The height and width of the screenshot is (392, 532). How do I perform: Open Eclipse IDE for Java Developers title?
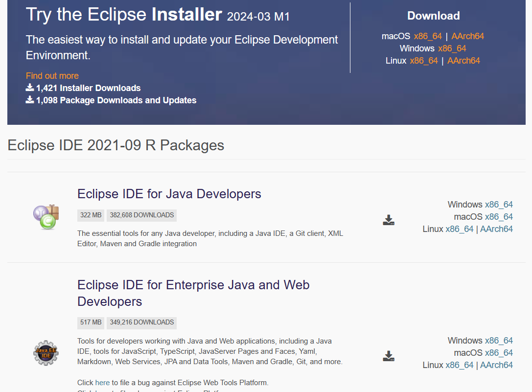point(169,194)
